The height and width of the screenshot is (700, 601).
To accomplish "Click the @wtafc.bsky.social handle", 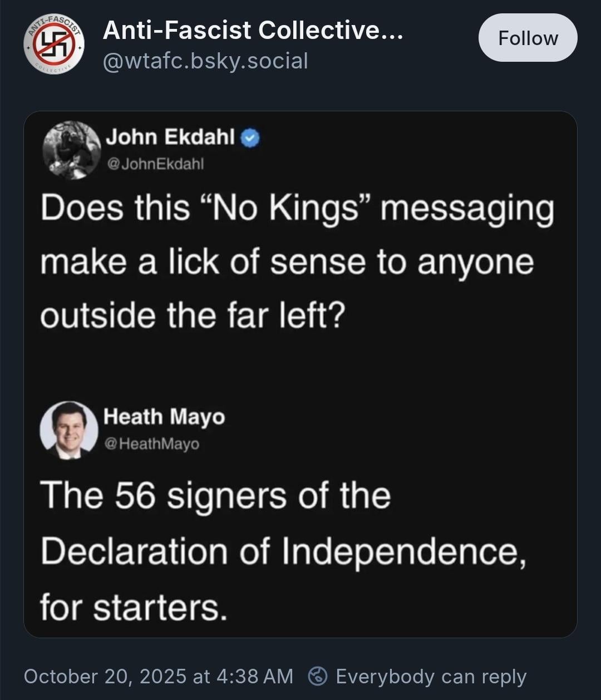I will [205, 61].
